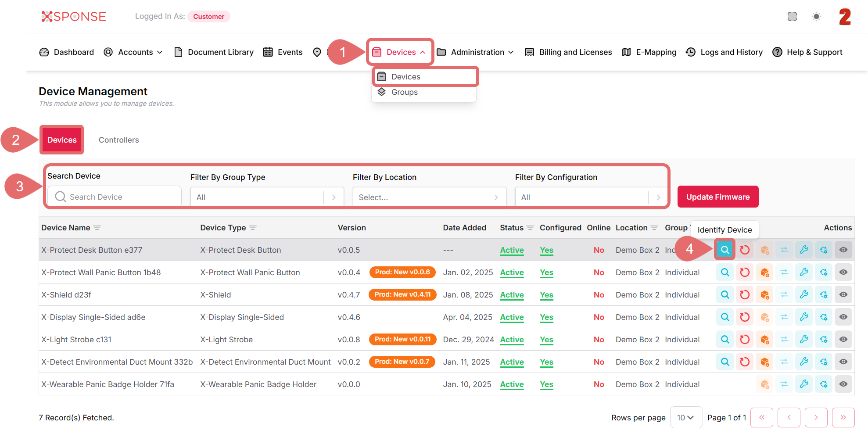The image size is (868, 441).
Task: Open the Filter By Group Type dropdown
Action: 267,197
